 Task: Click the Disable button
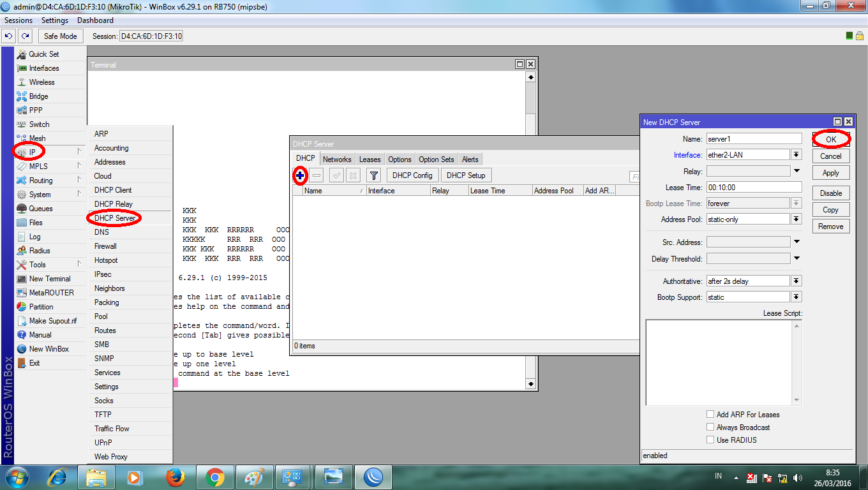[x=831, y=193]
